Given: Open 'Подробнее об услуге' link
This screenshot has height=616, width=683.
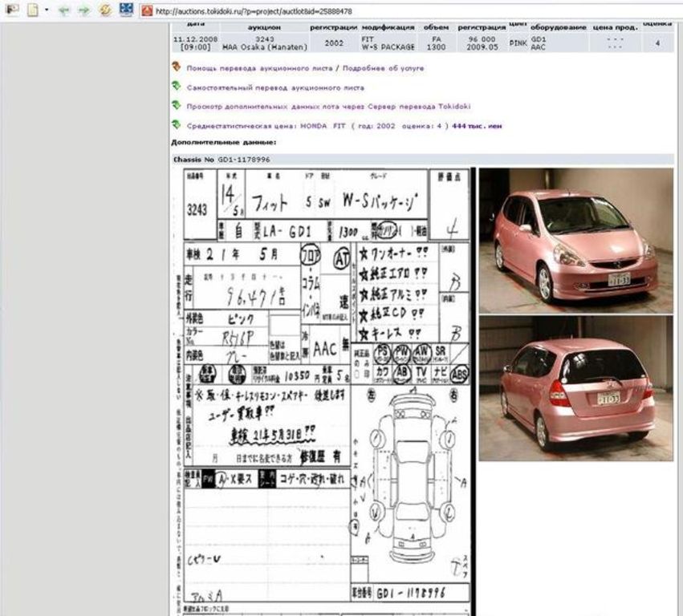Looking at the screenshot, I should click(x=383, y=68).
